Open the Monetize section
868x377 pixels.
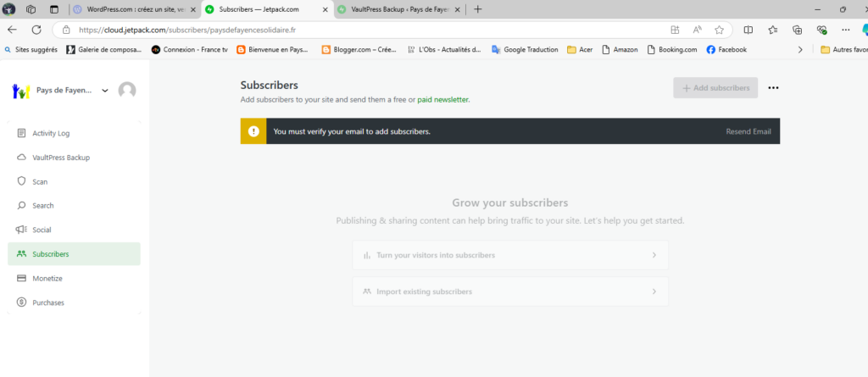[x=47, y=278]
